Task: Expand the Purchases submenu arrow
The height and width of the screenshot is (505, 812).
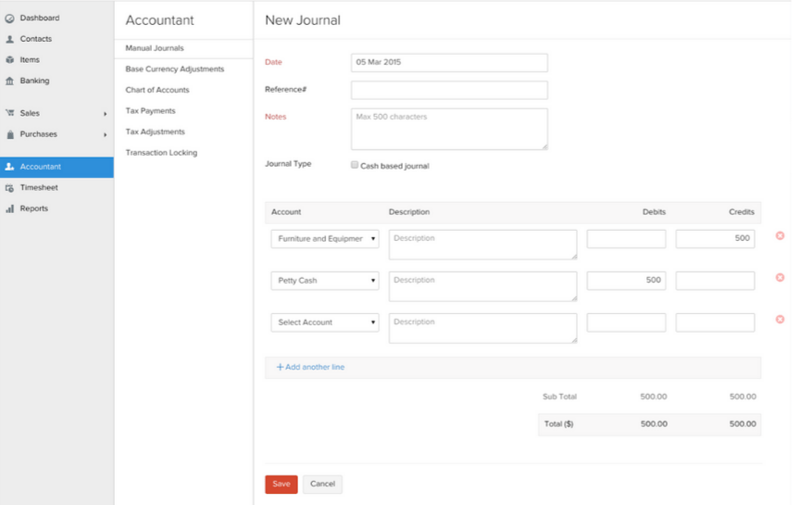Action: pos(106,134)
